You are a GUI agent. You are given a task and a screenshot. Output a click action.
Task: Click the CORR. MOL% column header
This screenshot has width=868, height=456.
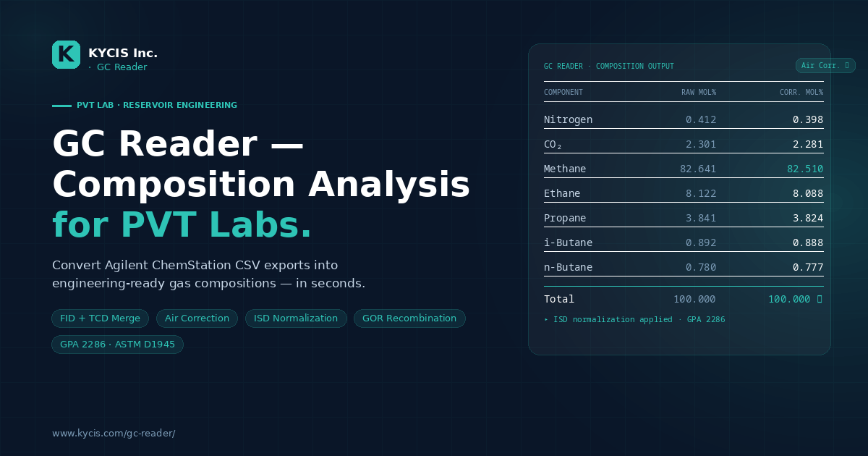click(x=801, y=93)
